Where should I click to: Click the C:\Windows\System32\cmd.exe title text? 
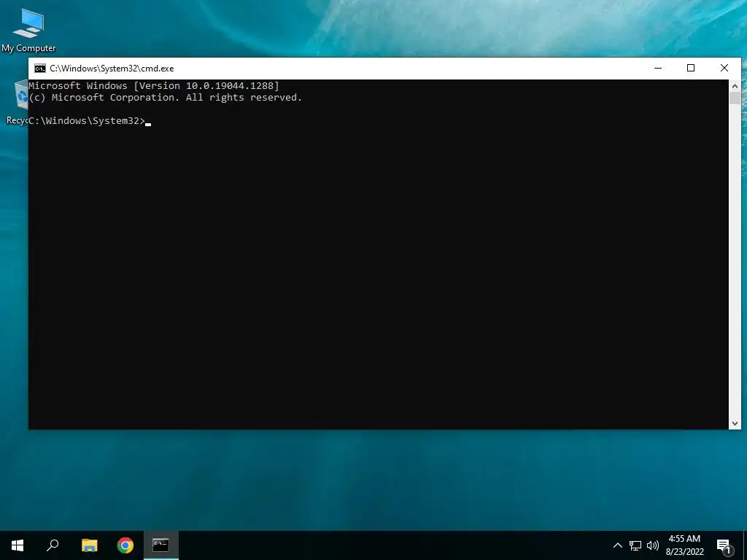(x=112, y=69)
